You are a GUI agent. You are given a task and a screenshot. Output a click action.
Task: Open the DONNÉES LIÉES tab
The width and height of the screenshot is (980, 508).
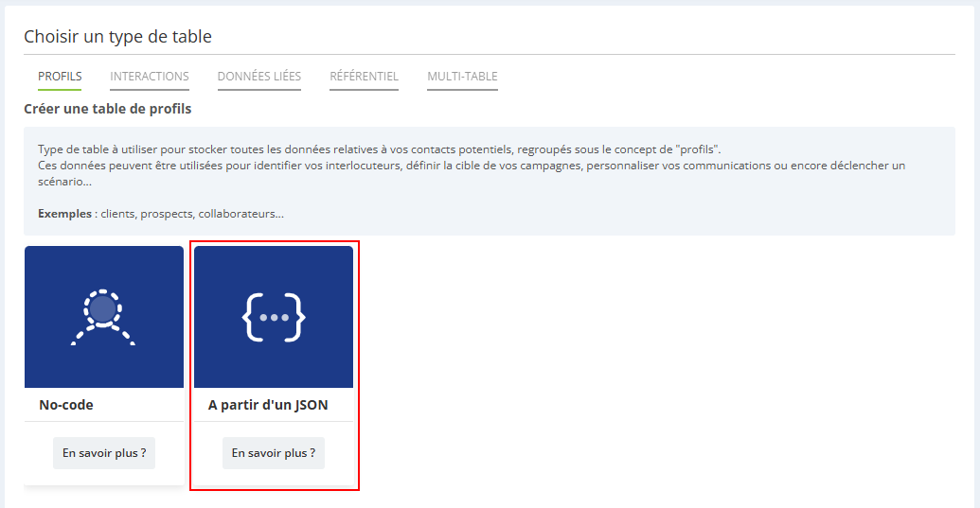[x=259, y=76]
